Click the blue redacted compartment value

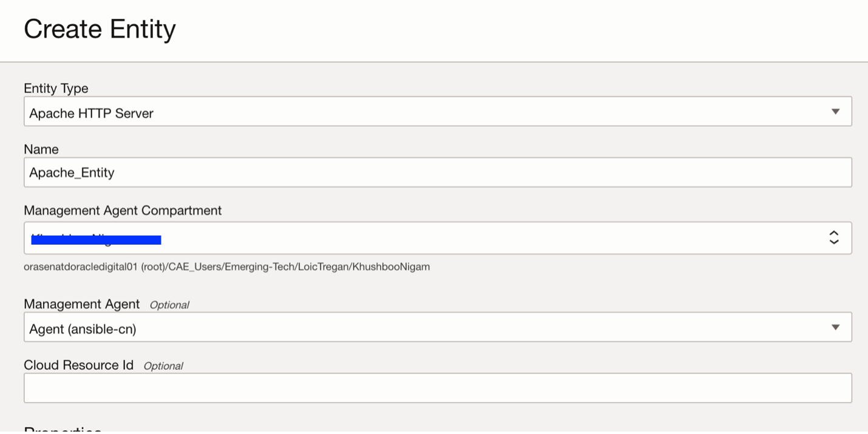[96, 240]
